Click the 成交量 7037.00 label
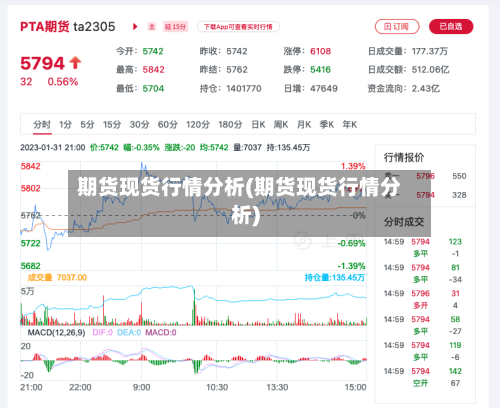The height and width of the screenshot is (408, 500). click(x=57, y=278)
